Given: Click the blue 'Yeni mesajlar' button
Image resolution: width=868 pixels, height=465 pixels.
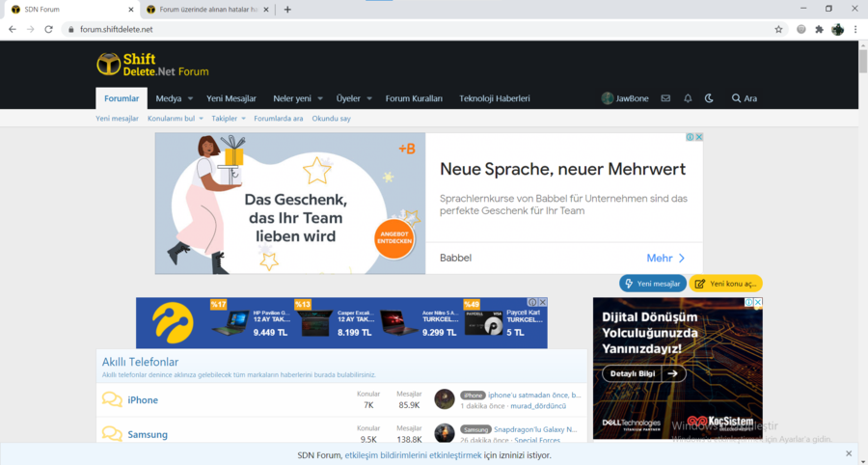Looking at the screenshot, I should [653, 284].
